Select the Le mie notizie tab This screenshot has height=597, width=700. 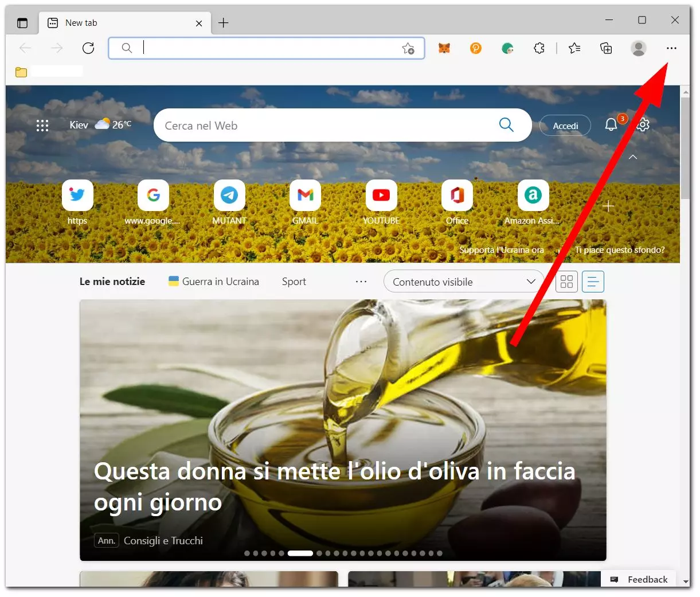[x=112, y=282]
